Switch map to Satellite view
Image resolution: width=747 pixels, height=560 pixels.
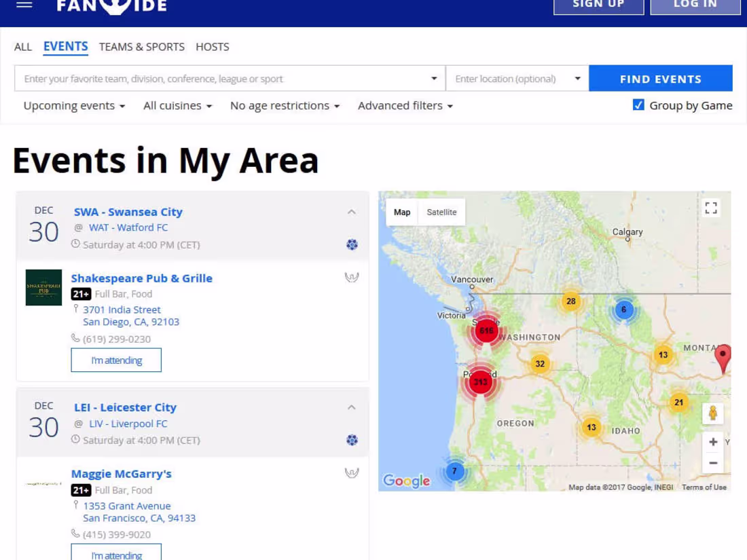441,212
